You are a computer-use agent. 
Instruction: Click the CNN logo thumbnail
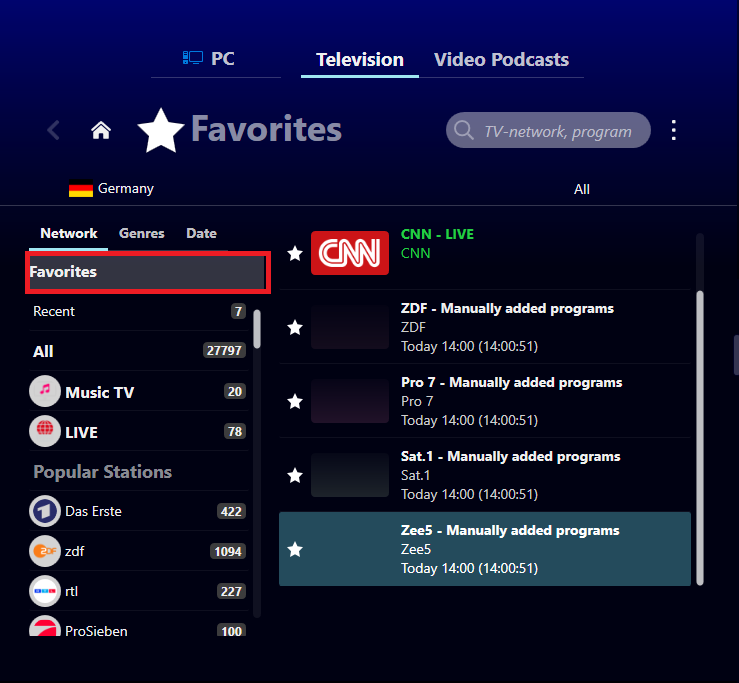[x=350, y=253]
